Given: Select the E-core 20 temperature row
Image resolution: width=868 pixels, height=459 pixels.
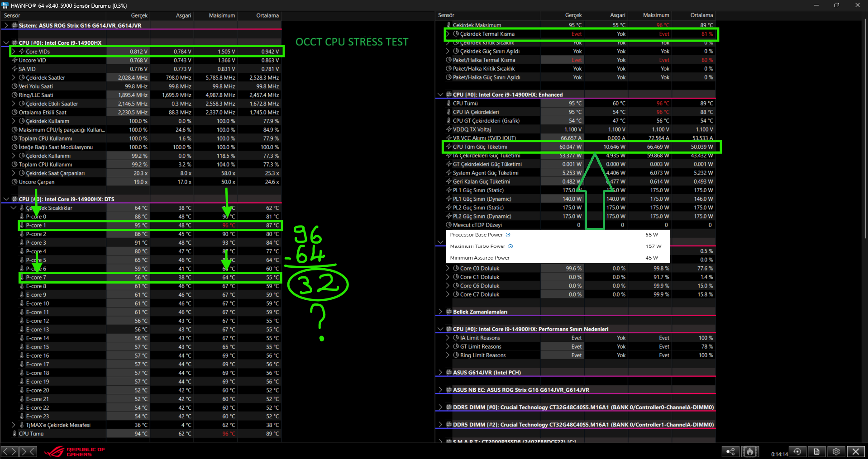Looking at the screenshot, I should (x=141, y=390).
